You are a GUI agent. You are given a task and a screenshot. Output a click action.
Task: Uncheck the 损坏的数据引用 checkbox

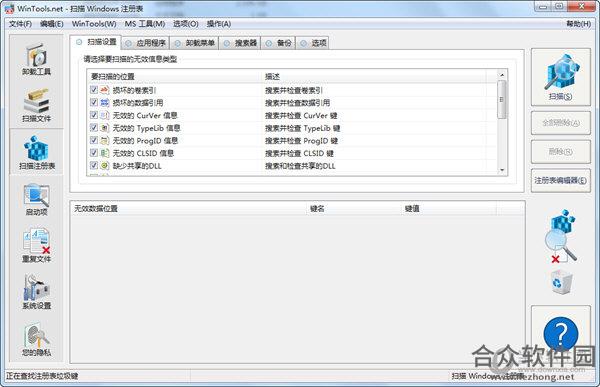pyautogui.click(x=94, y=103)
